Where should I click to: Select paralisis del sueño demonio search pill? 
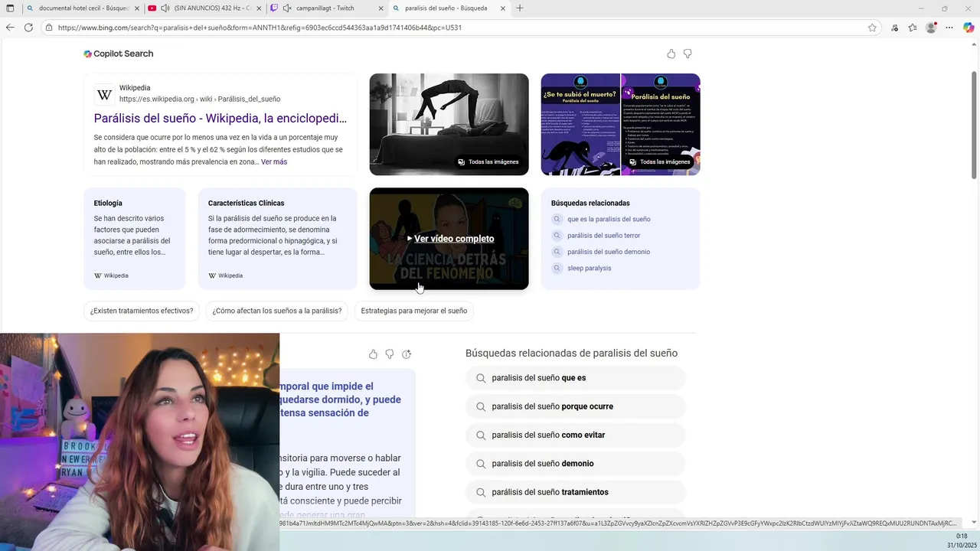pyautogui.click(x=575, y=464)
